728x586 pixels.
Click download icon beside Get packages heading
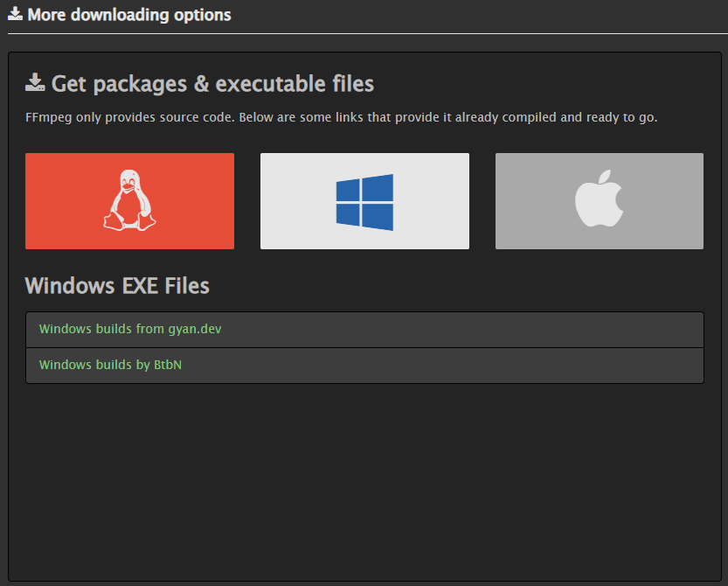tap(35, 83)
